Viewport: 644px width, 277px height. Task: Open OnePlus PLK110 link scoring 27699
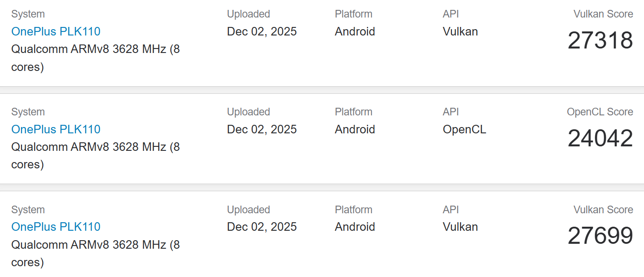pos(56,227)
